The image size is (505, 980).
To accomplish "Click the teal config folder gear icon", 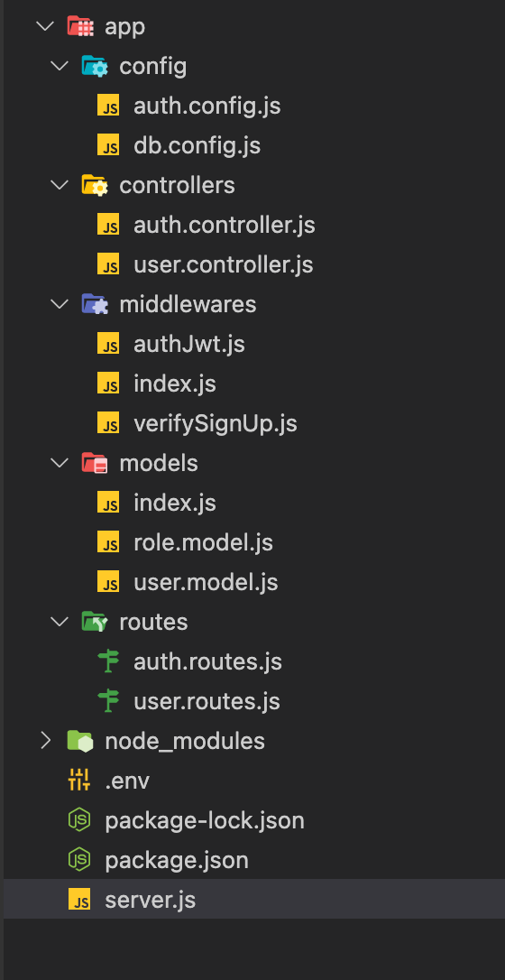I will (95, 66).
